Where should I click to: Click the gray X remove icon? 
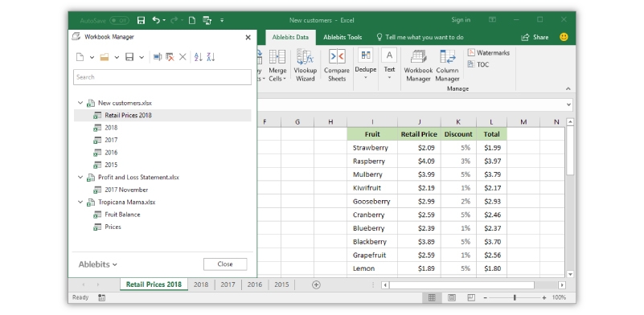point(183,57)
